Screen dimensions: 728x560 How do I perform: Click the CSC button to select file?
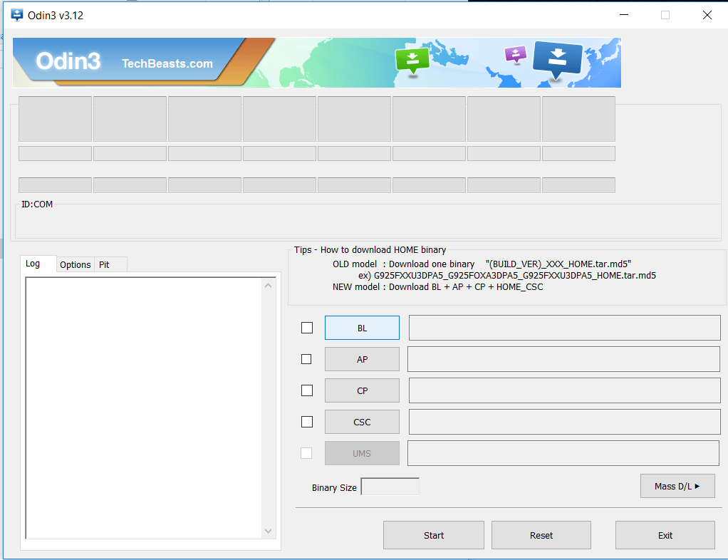point(362,422)
